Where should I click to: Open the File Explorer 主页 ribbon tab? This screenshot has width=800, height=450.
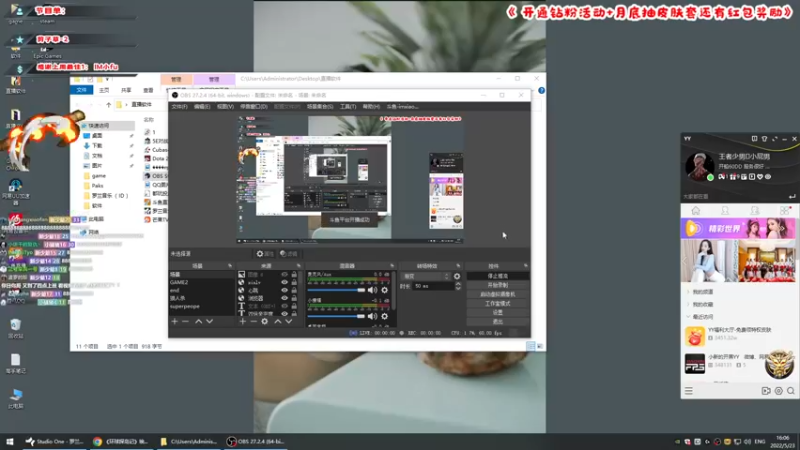tap(104, 90)
